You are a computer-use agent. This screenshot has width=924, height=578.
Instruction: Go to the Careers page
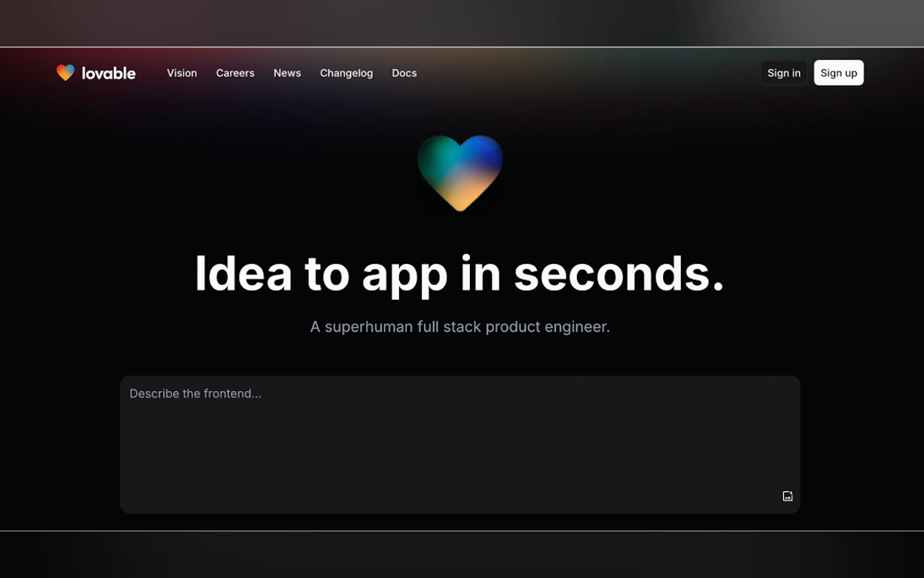[235, 73]
